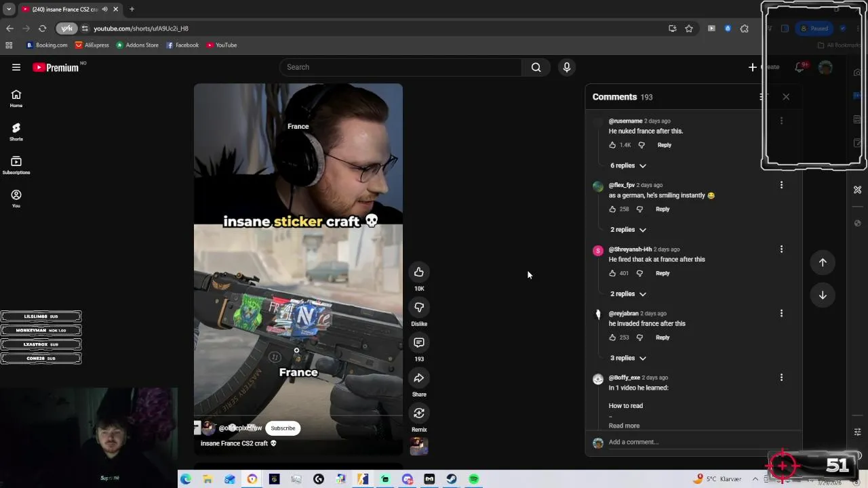Expand 3 replies under @reyjabran comment

(628, 358)
